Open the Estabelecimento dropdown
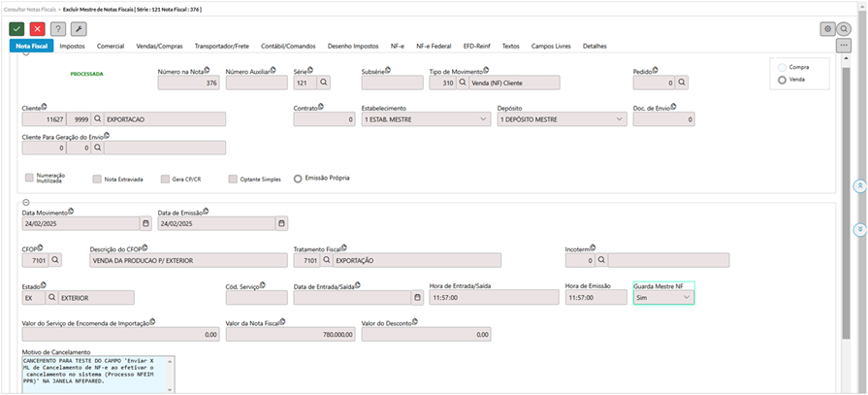This screenshot has width=868, height=395. pos(484,119)
